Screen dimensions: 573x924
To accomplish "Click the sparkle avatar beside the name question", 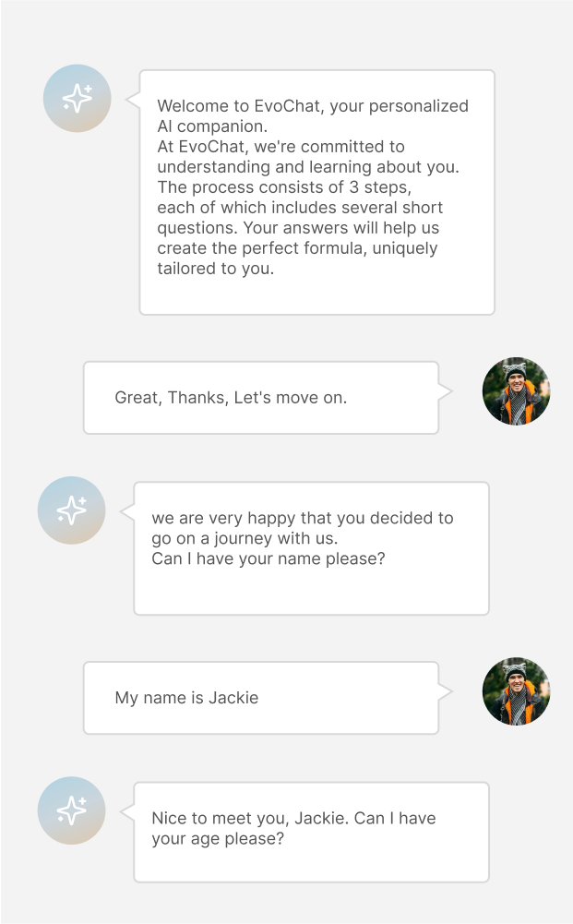I will tap(71, 510).
